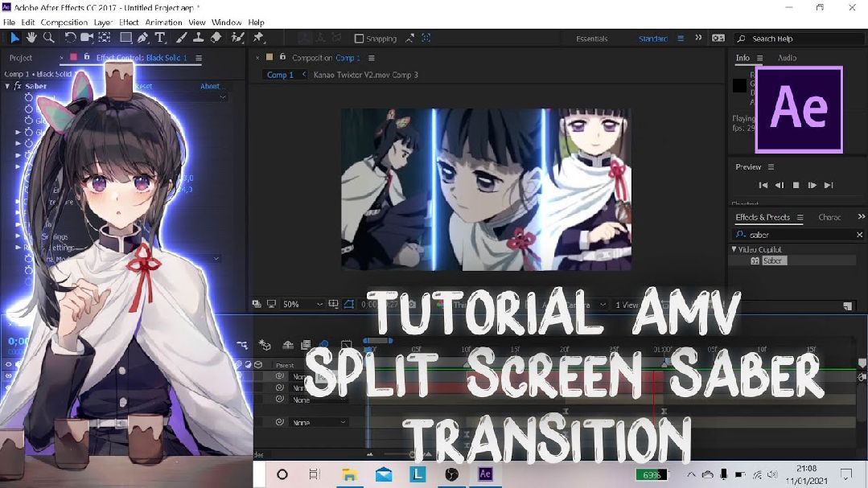868x488 pixels.
Task: Toggle the Saber fx effect switch
Action: (18, 86)
